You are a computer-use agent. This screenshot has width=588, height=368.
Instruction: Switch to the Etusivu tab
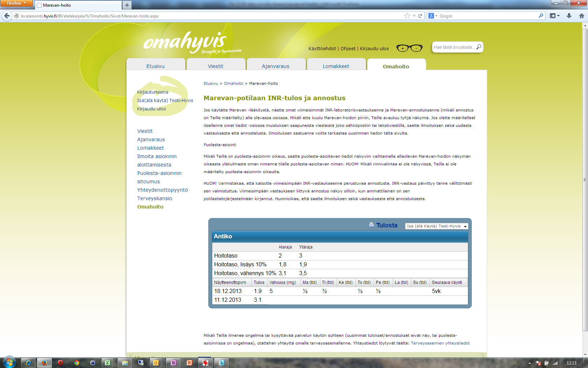(155, 65)
